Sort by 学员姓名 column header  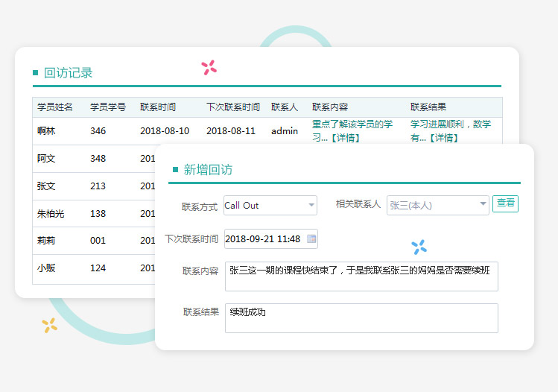(55, 107)
